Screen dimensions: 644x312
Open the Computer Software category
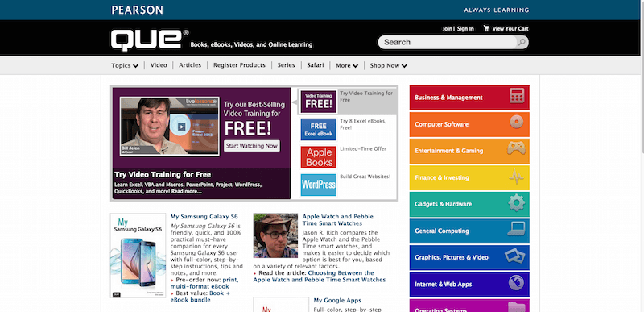(469, 124)
